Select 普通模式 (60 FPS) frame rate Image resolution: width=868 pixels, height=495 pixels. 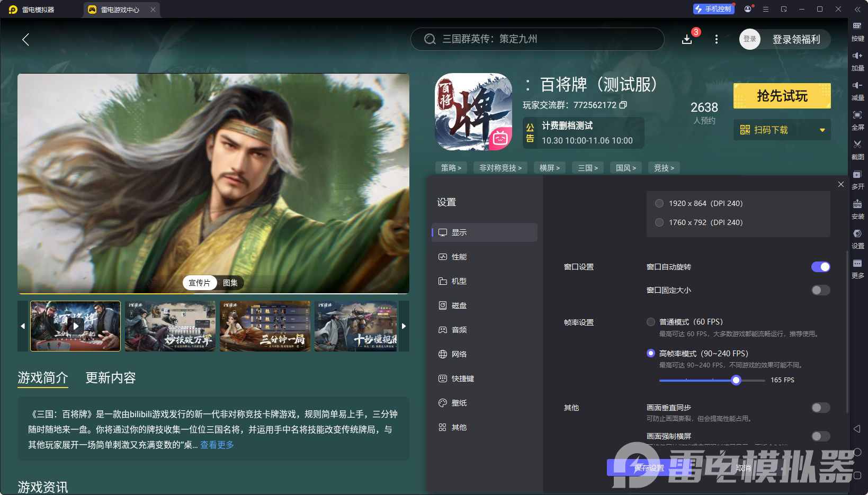coord(651,321)
